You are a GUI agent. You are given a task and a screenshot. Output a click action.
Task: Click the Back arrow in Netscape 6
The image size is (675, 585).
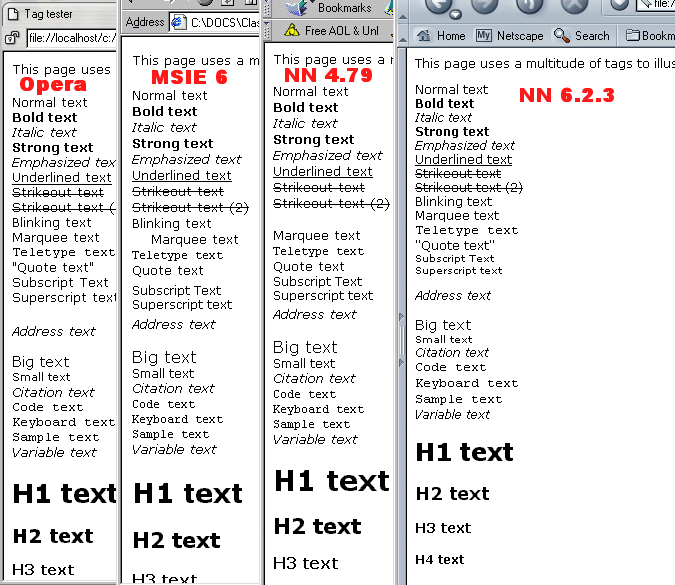[437, 5]
